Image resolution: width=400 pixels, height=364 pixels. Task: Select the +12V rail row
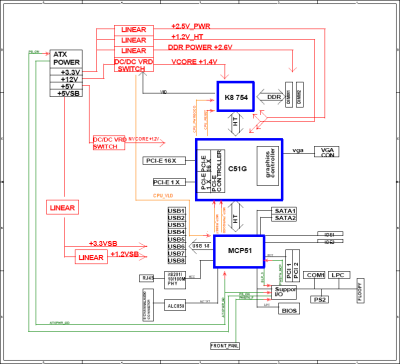pyautogui.click(x=66, y=79)
